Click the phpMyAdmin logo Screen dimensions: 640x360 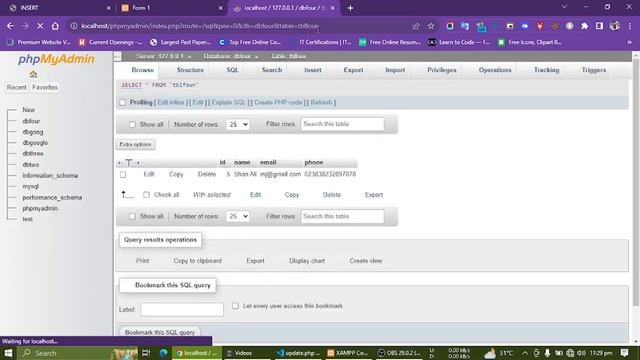[x=56, y=59]
